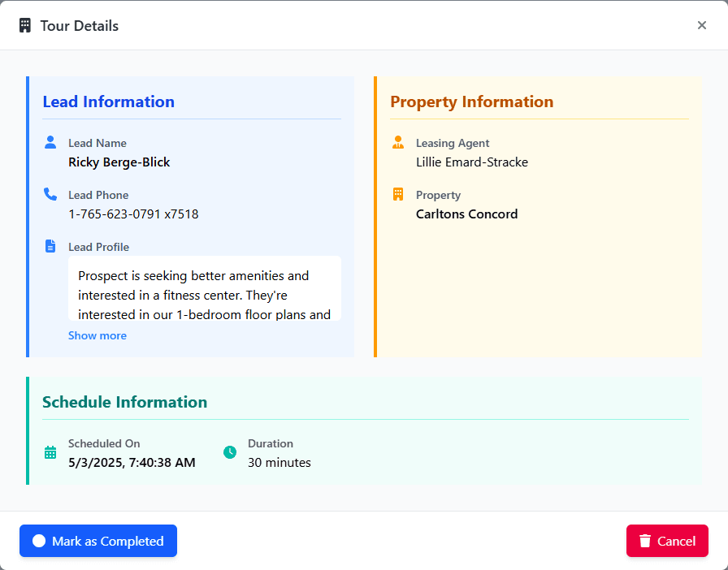The height and width of the screenshot is (570, 728).
Task: Click the phone icon beside Lead Phone
Action: click(x=50, y=193)
